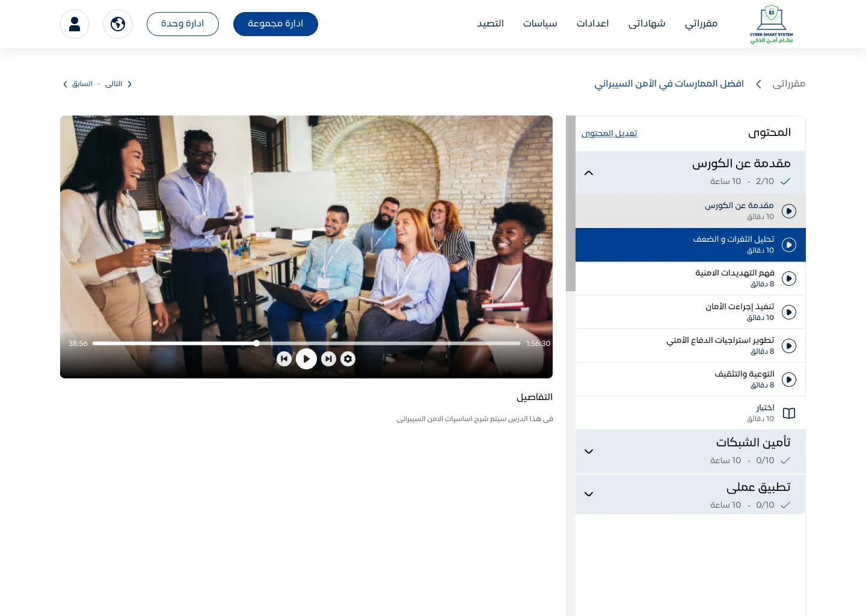Viewport: 866px width, 616px height.
Task: Click the content list vertical scrollbar
Action: tap(570, 203)
